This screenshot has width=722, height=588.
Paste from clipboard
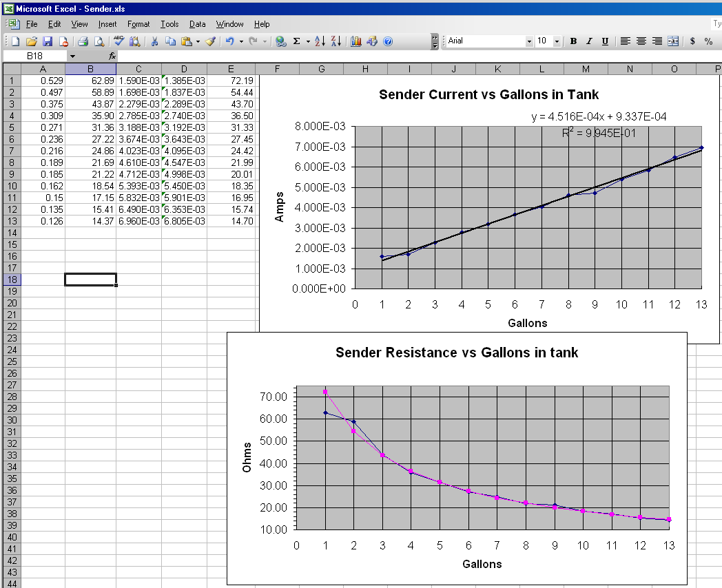[x=187, y=41]
